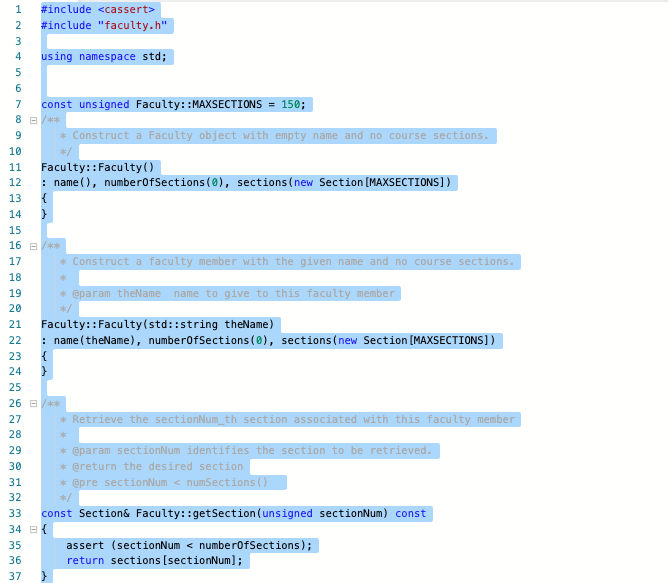
Task: Click line number 7 in the gutter
Action: 18,104
